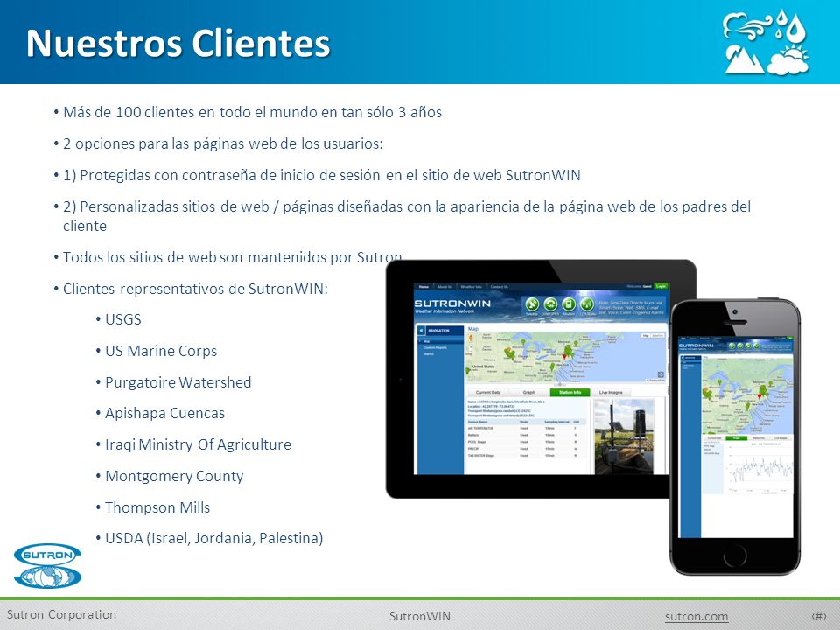The height and width of the screenshot is (630, 840).
Task: Click '2 opciones para las páginas' bullet
Action: tap(223, 144)
